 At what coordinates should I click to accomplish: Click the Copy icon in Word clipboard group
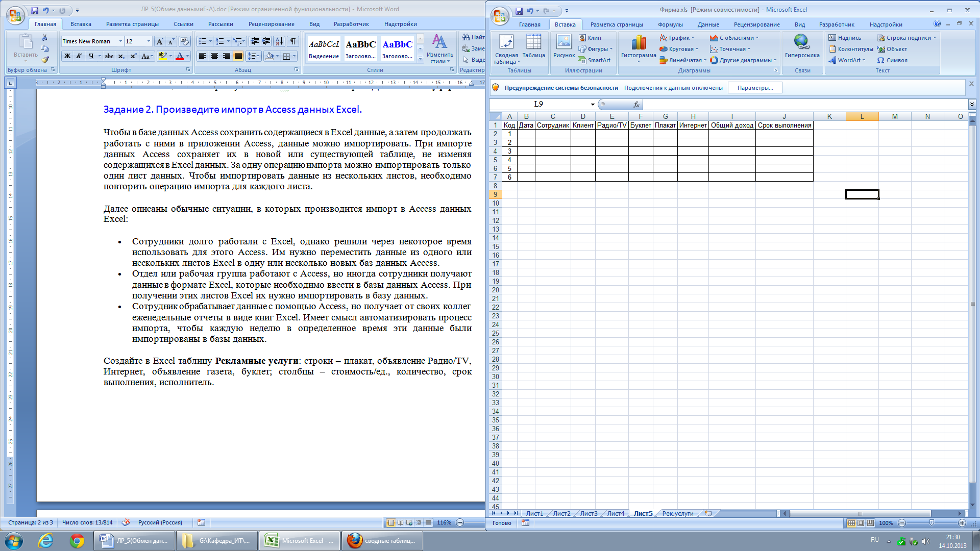pyautogui.click(x=45, y=48)
